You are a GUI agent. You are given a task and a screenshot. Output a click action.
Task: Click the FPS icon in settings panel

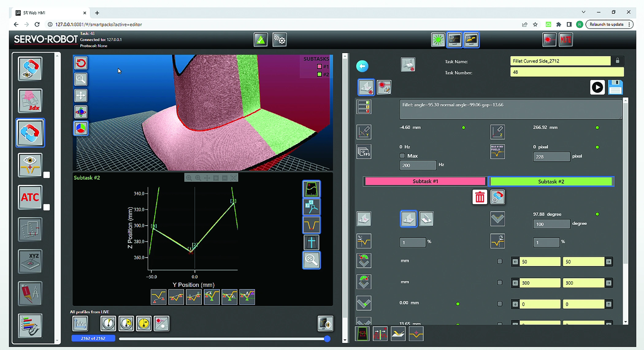[364, 152]
